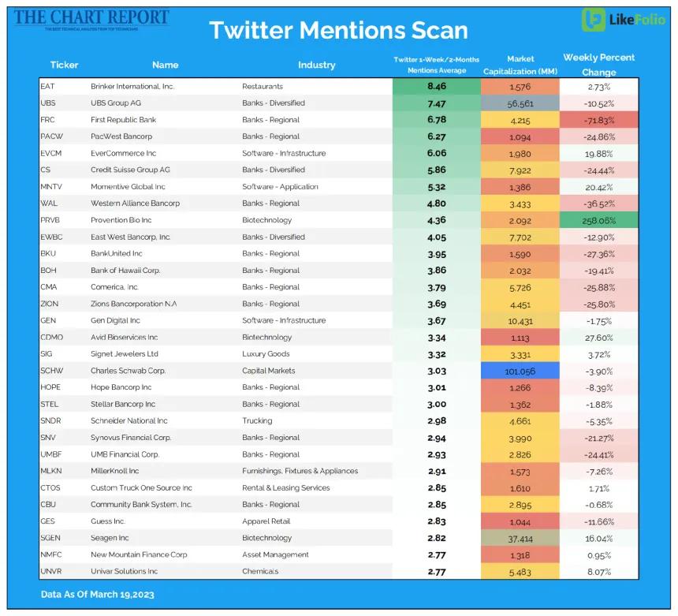678x616 pixels.
Task: Click the Weekly Percent Change header
Action: pyautogui.click(x=599, y=65)
